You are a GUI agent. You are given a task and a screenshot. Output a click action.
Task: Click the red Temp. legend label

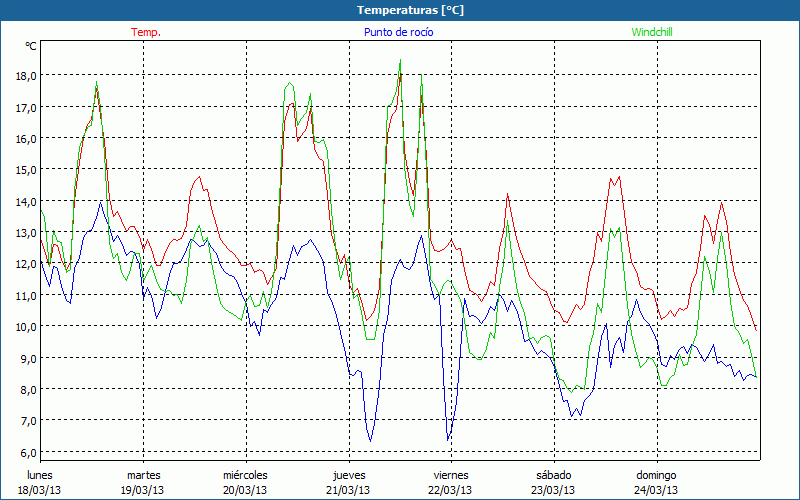(146, 32)
